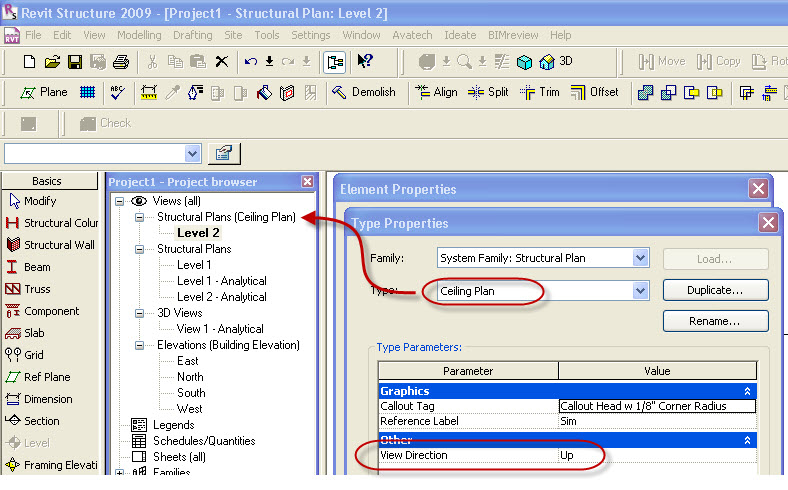Screen dimensions: 788x490
Task: Click the Copy tool in toolbar
Action: tap(719, 62)
